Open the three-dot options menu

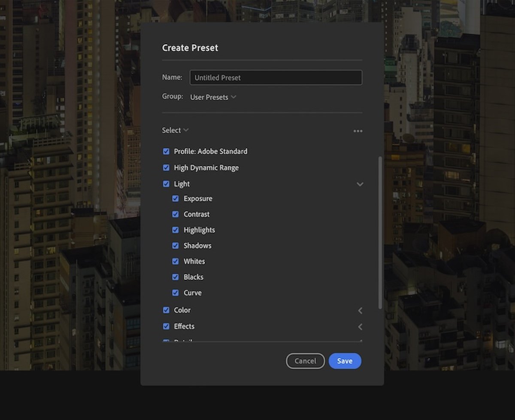click(358, 131)
